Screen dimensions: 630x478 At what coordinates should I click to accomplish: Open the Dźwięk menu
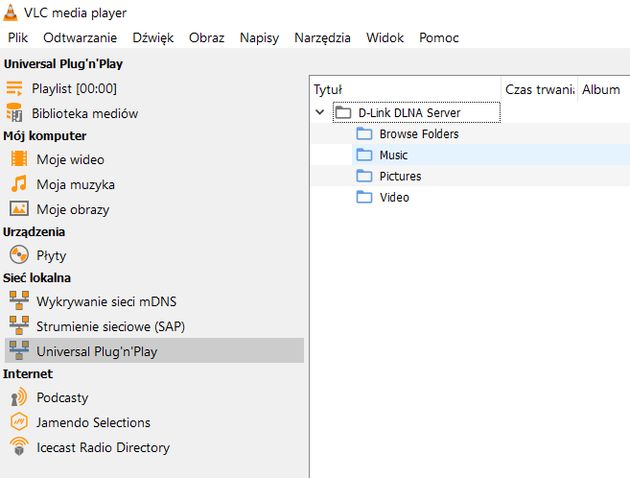click(x=153, y=38)
